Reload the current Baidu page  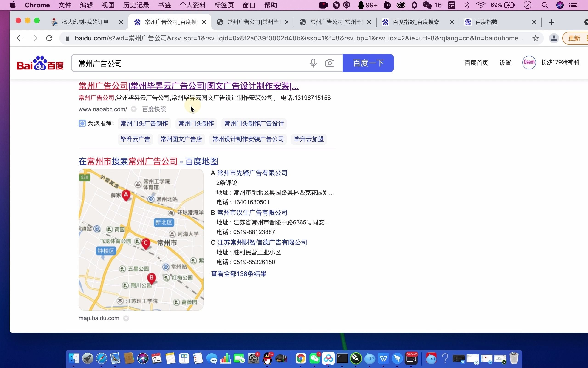49,38
